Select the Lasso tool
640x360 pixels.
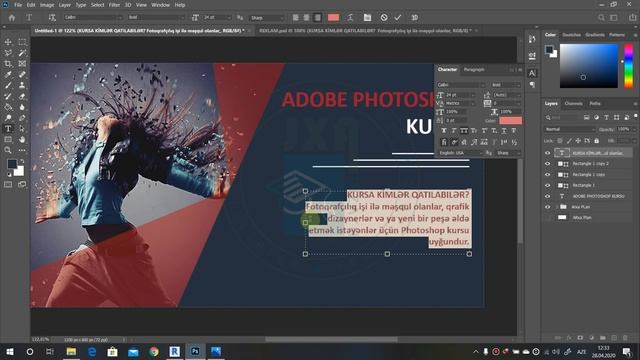pyautogui.click(x=8, y=53)
